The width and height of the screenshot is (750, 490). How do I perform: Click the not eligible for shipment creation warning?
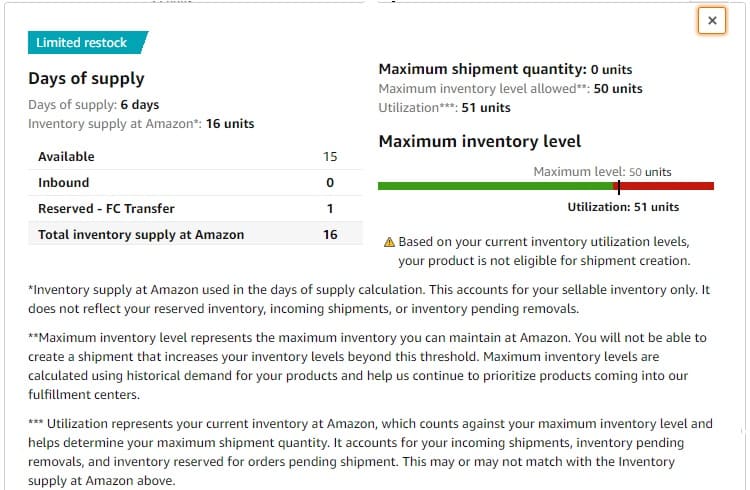(544, 251)
